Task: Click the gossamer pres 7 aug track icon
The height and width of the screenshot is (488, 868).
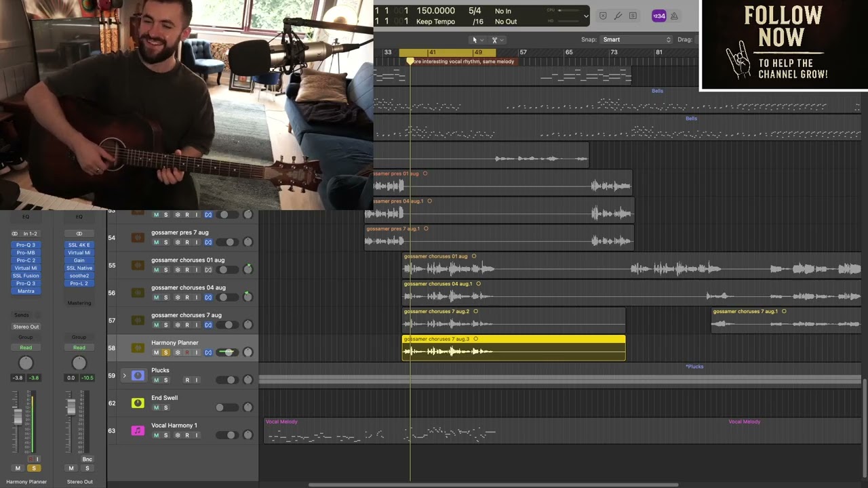Action: point(138,238)
